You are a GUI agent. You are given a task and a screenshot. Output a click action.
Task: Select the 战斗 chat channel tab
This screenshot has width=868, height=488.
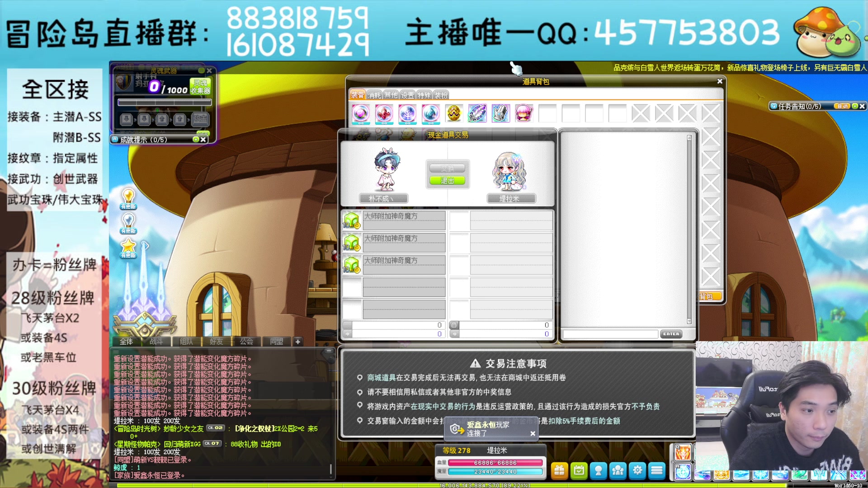click(x=156, y=342)
